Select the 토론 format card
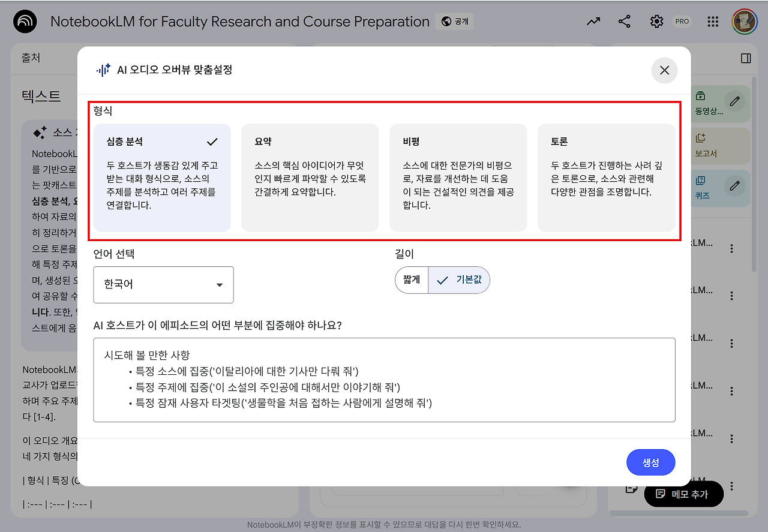The image size is (768, 532). click(x=606, y=178)
